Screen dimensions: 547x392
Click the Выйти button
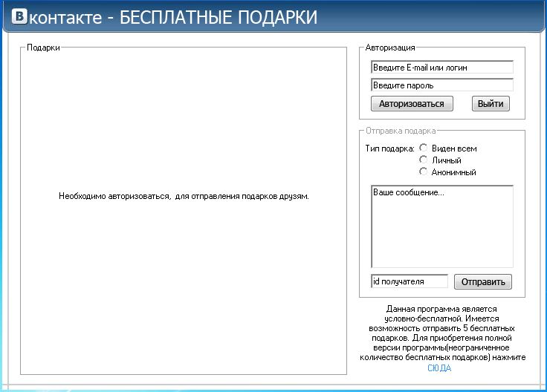click(491, 104)
